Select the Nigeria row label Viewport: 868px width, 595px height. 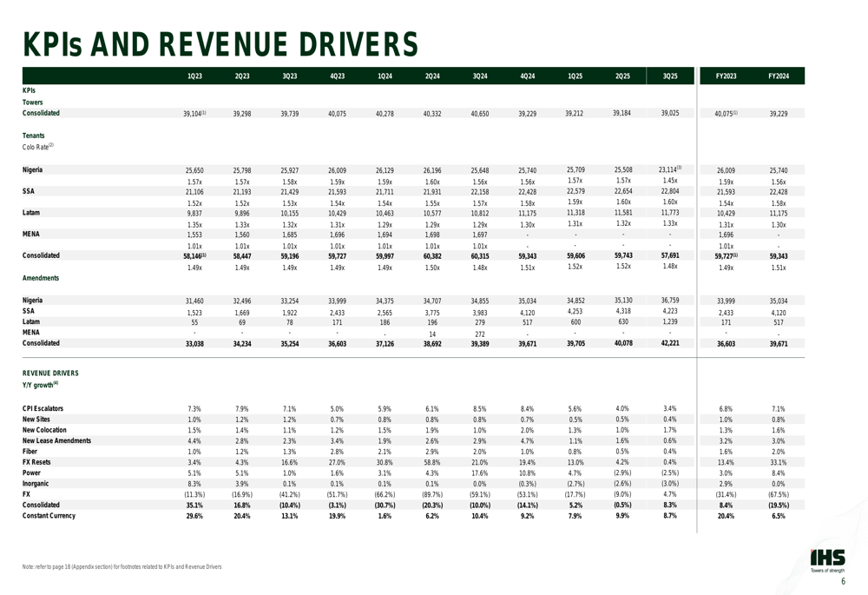(32, 169)
